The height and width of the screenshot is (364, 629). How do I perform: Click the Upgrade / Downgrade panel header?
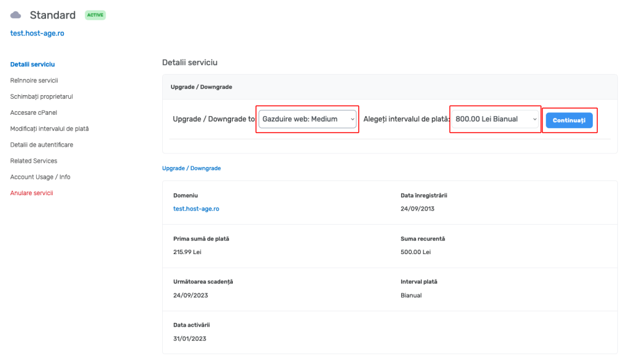click(x=201, y=87)
